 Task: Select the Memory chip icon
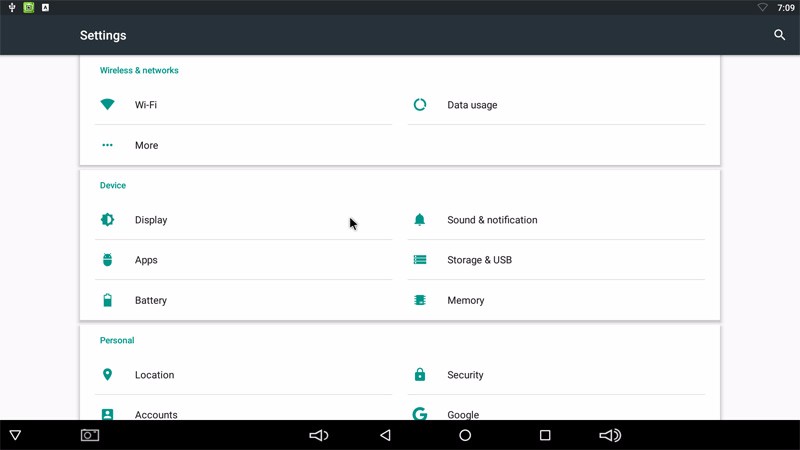coord(420,300)
